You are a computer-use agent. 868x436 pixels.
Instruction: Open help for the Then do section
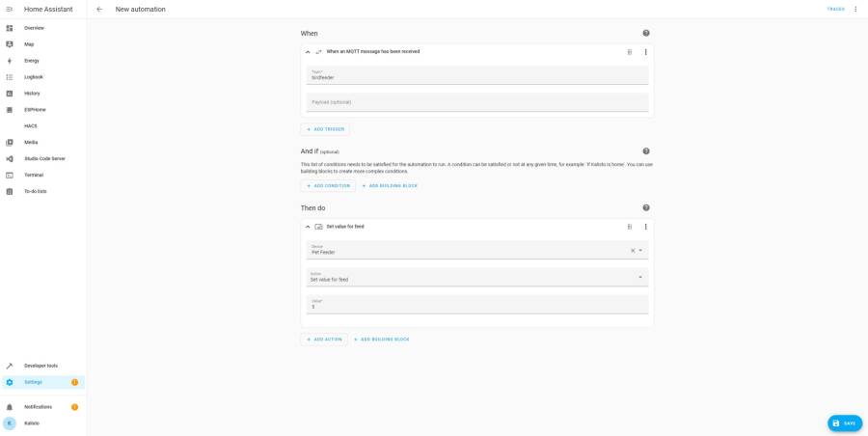[646, 207]
